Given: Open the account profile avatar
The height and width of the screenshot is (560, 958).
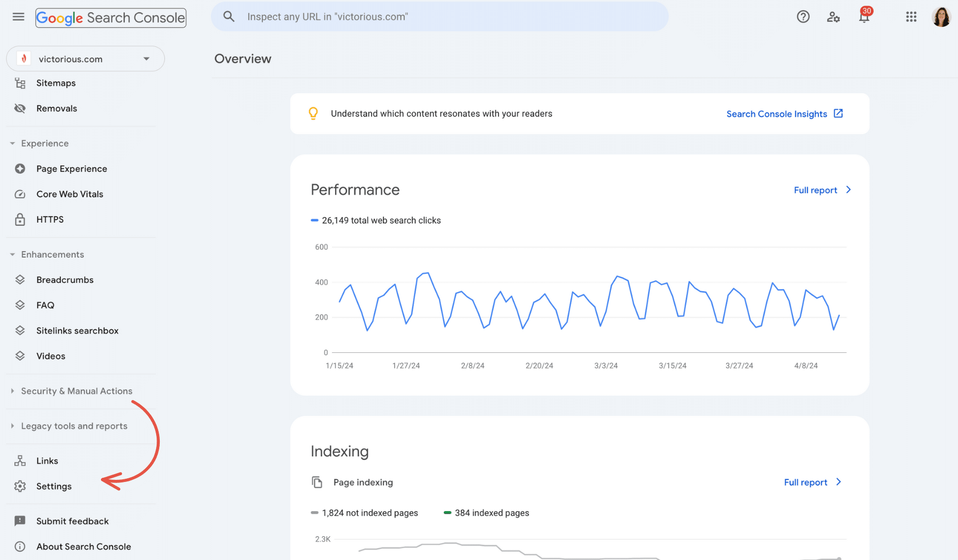Looking at the screenshot, I should pos(941,17).
